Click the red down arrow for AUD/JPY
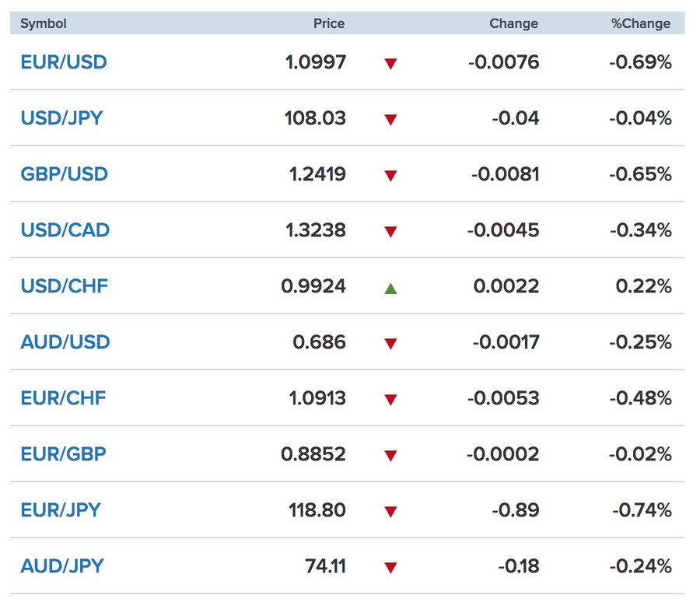The width and height of the screenshot is (700, 616). [390, 568]
